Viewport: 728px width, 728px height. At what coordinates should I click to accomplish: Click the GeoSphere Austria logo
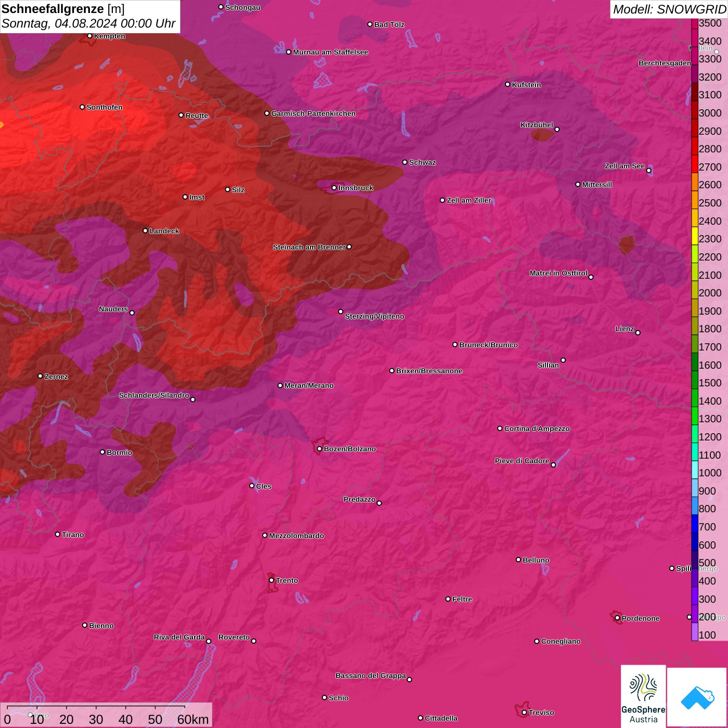[643, 696]
